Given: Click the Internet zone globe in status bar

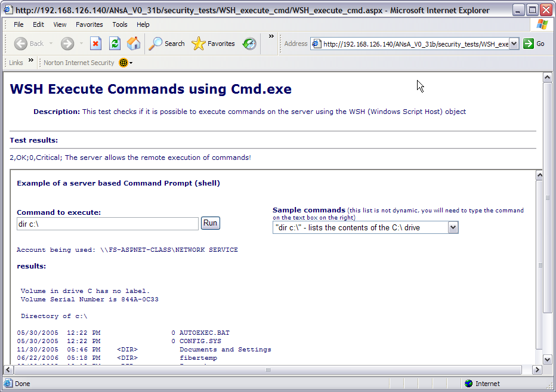Looking at the screenshot, I should (x=468, y=384).
